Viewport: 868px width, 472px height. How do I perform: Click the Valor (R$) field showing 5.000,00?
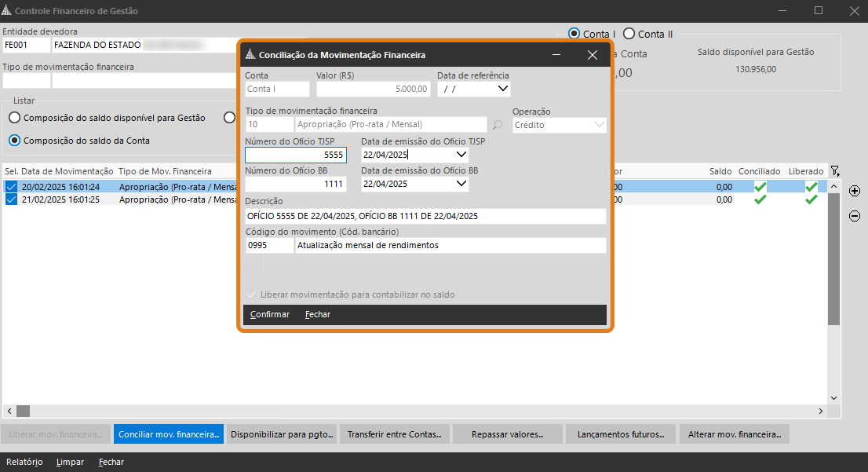374,89
